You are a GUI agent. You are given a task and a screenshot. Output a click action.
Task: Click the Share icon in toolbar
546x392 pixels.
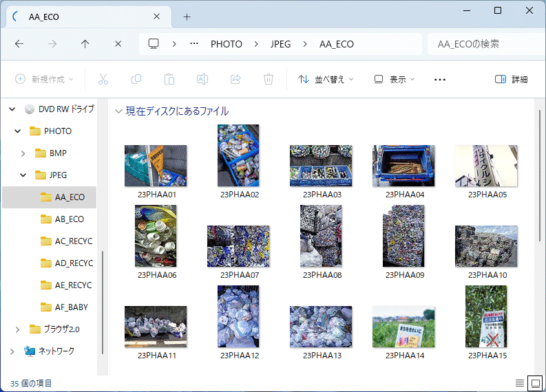235,79
